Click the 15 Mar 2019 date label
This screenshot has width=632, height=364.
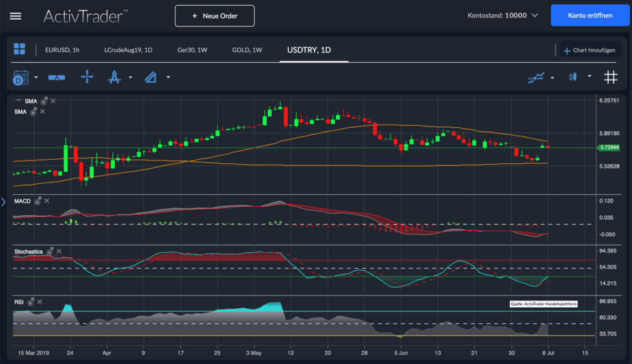click(33, 353)
